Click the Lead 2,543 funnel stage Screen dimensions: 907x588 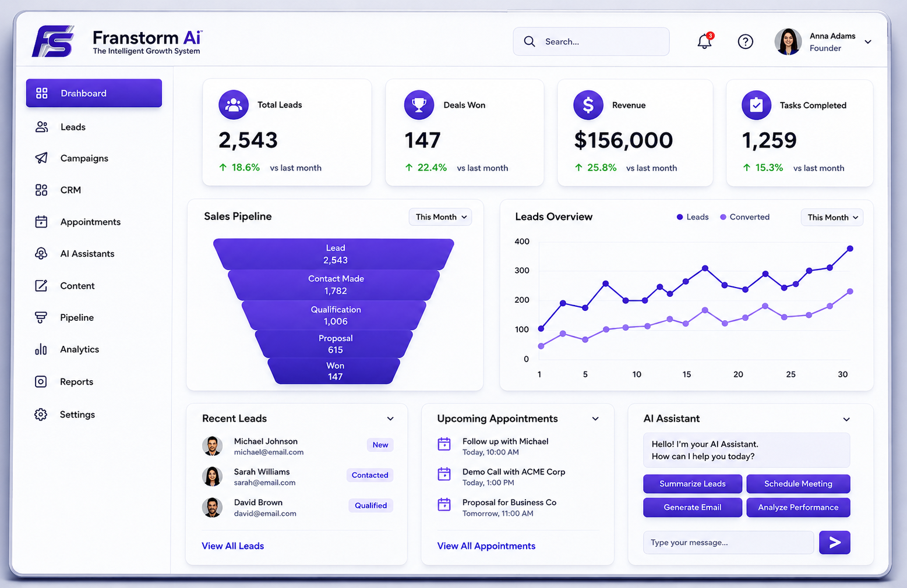point(334,254)
